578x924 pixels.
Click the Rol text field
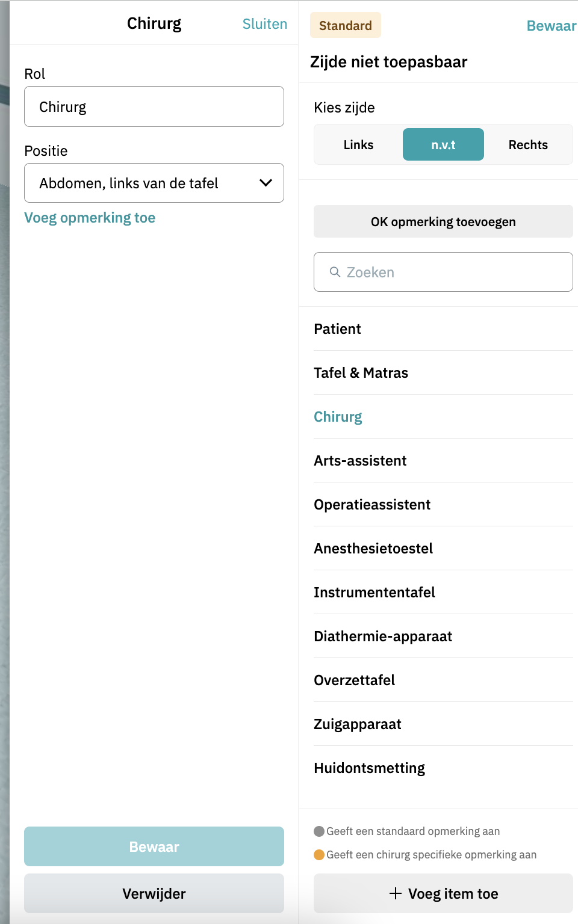(x=154, y=106)
